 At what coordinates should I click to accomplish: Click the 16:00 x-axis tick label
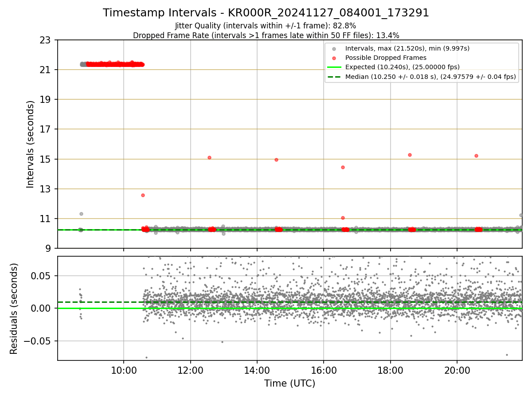[x=324, y=370]
